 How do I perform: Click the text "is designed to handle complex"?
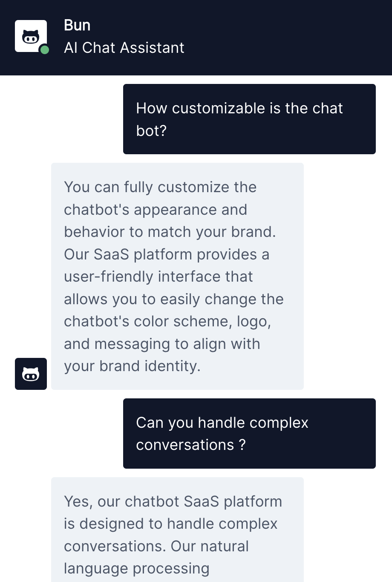pos(171,524)
